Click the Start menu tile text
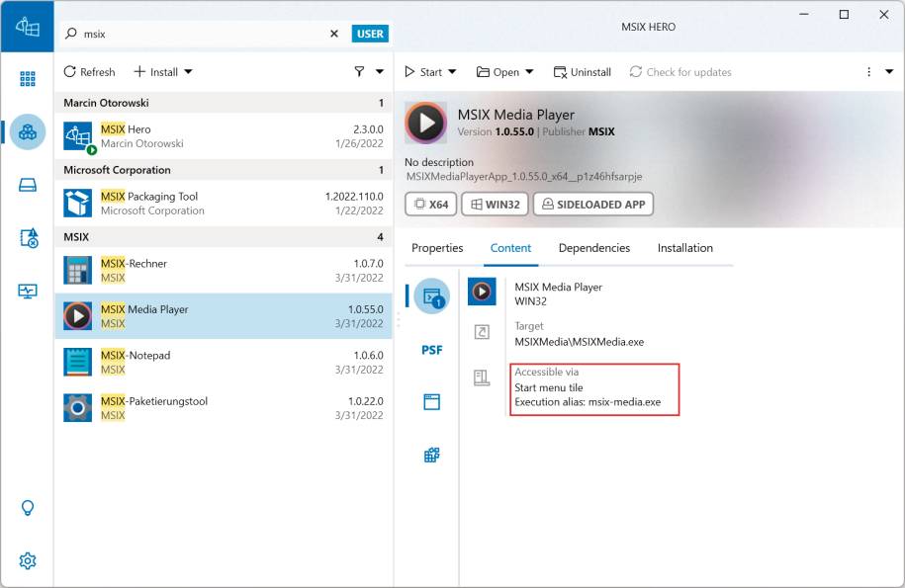905x588 pixels. click(x=549, y=387)
